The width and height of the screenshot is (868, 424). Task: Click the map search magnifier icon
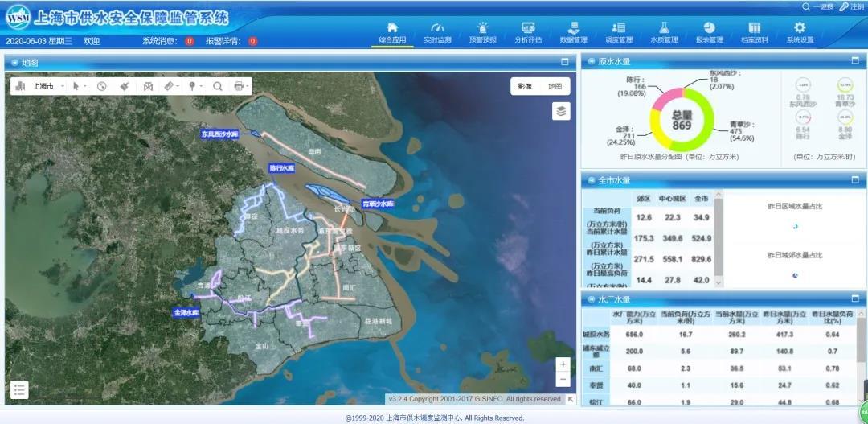pyautogui.click(x=217, y=86)
